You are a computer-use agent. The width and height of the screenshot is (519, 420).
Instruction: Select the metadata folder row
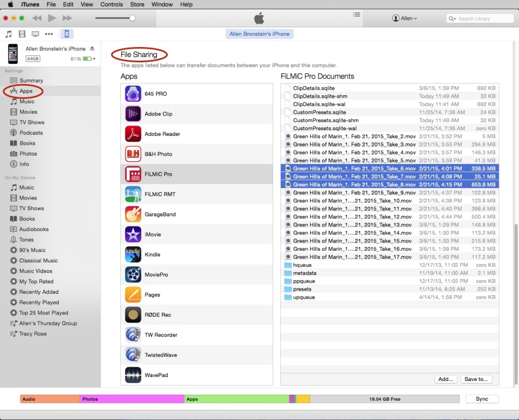coord(390,273)
